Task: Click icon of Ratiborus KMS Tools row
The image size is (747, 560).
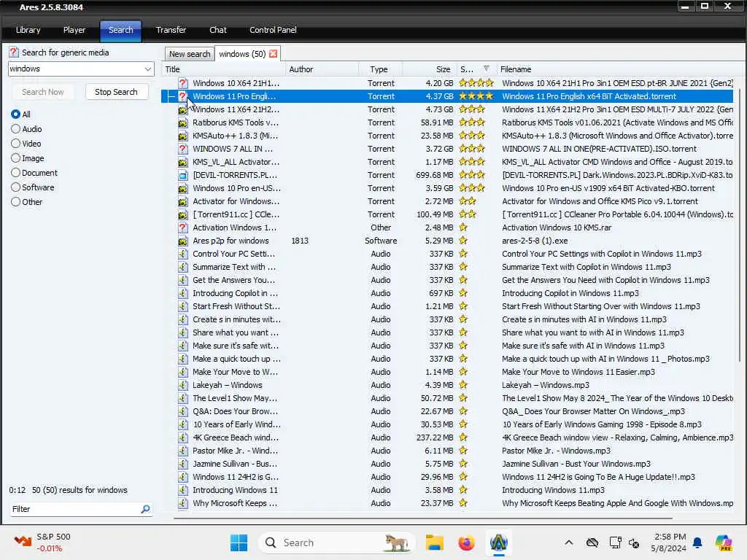Action: click(x=182, y=122)
